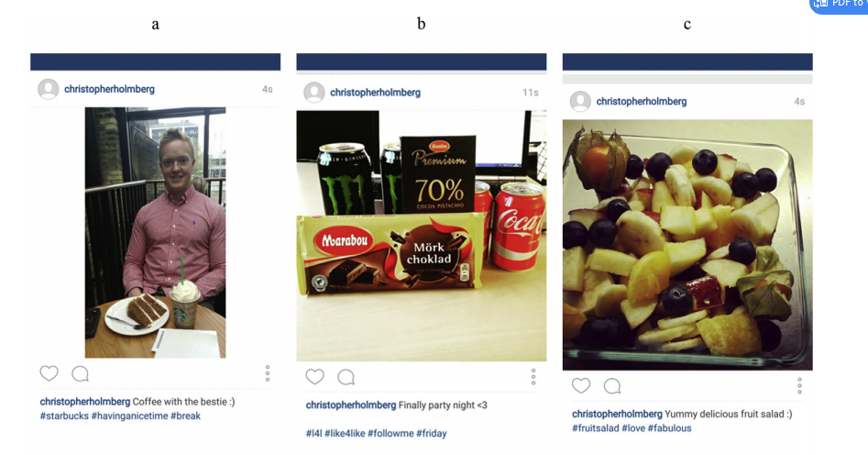
Task: Click the profile avatar on post a
Action: 49,89
